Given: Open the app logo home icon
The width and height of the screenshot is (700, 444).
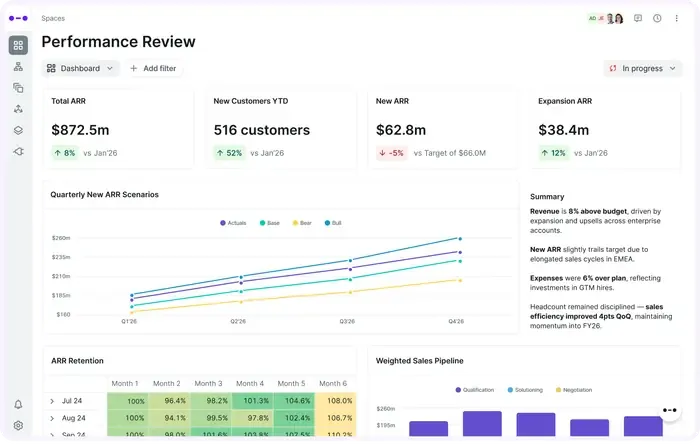Looking at the screenshot, I should (x=18, y=18).
